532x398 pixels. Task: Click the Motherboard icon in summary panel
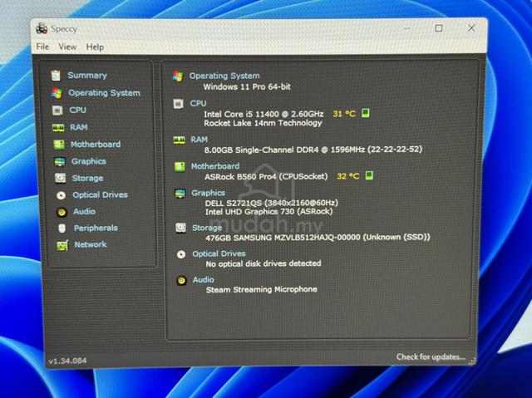180,167
